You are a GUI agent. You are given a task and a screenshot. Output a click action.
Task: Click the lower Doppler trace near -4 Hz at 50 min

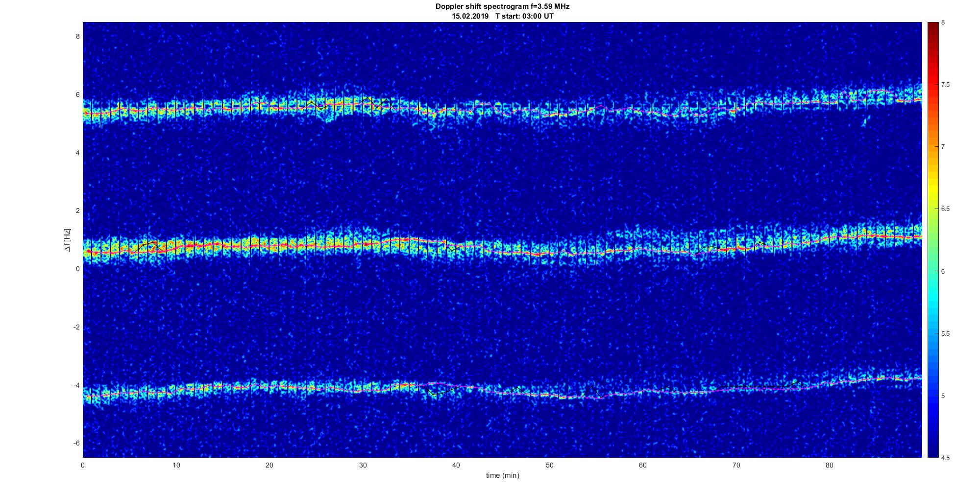coord(549,395)
